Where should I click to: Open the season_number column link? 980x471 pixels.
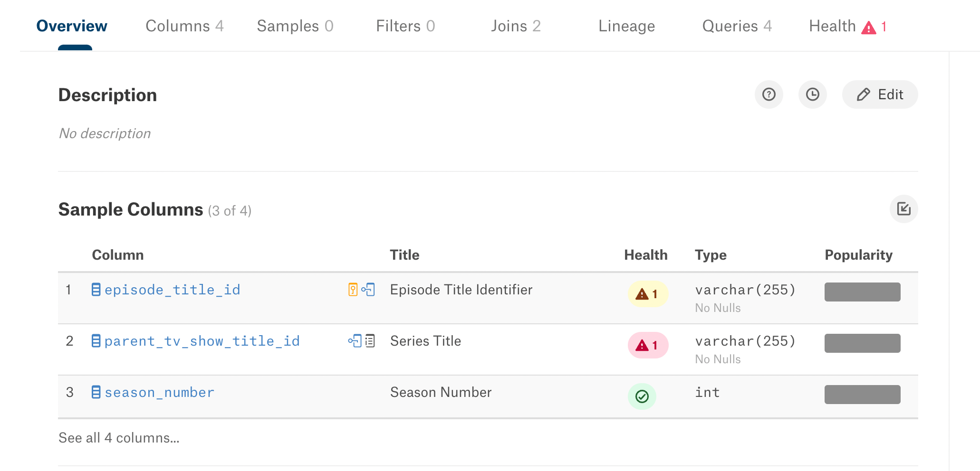pyautogui.click(x=159, y=392)
